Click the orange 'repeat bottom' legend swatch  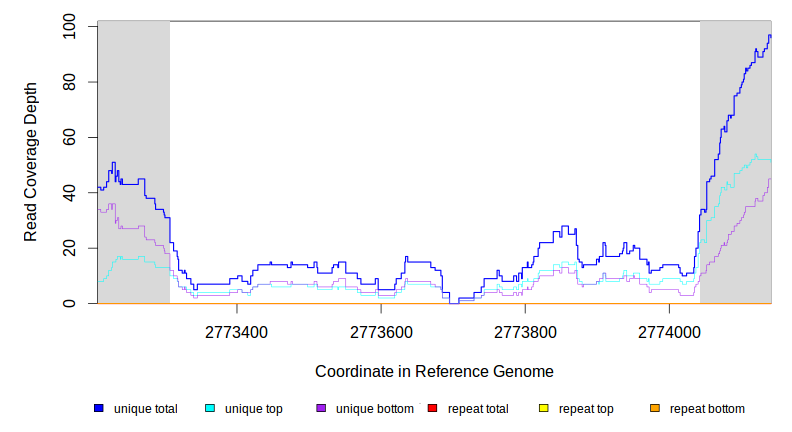(655, 409)
